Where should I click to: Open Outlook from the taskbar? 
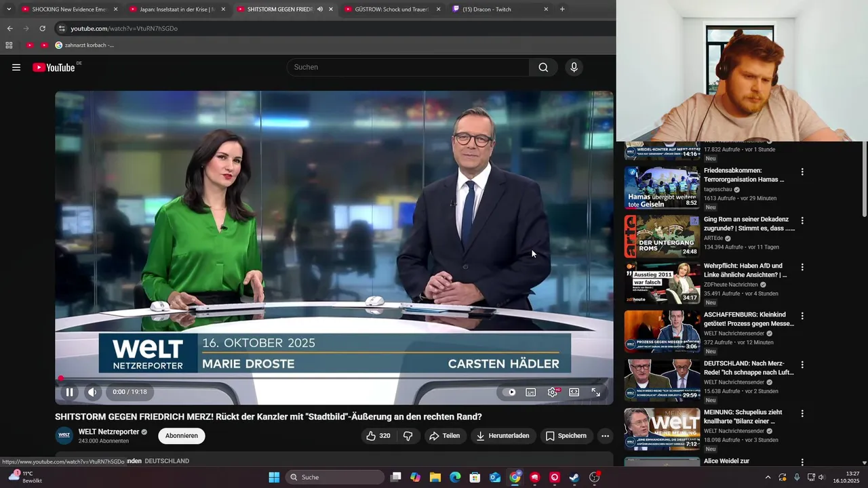495,477
